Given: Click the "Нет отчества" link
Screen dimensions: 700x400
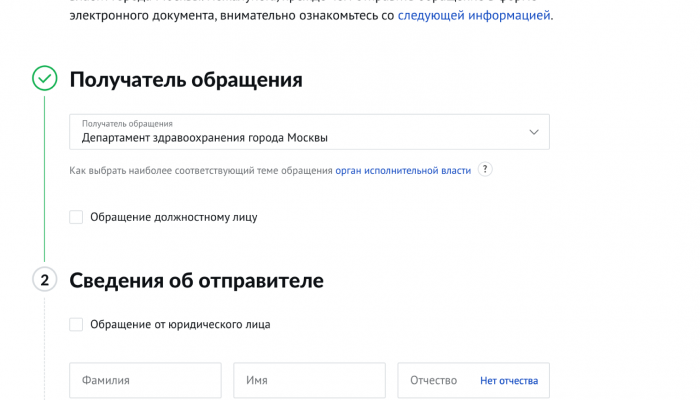Looking at the screenshot, I should point(509,381).
